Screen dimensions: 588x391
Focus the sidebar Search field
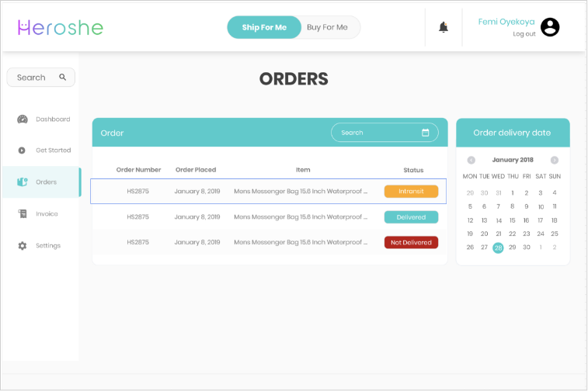pos(41,77)
